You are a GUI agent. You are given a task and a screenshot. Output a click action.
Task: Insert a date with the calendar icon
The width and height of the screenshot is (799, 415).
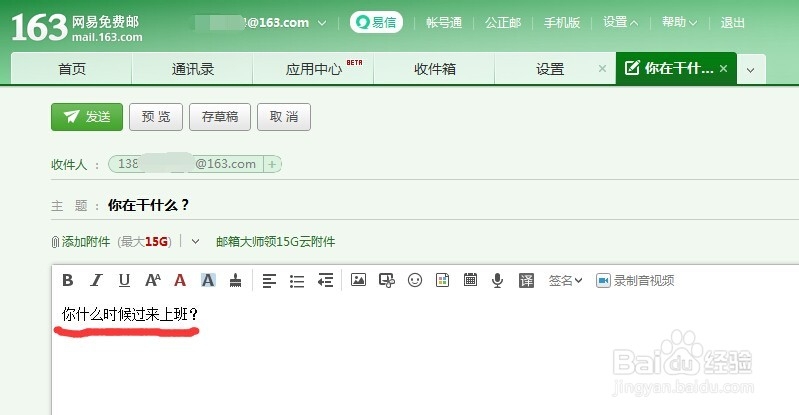470,279
